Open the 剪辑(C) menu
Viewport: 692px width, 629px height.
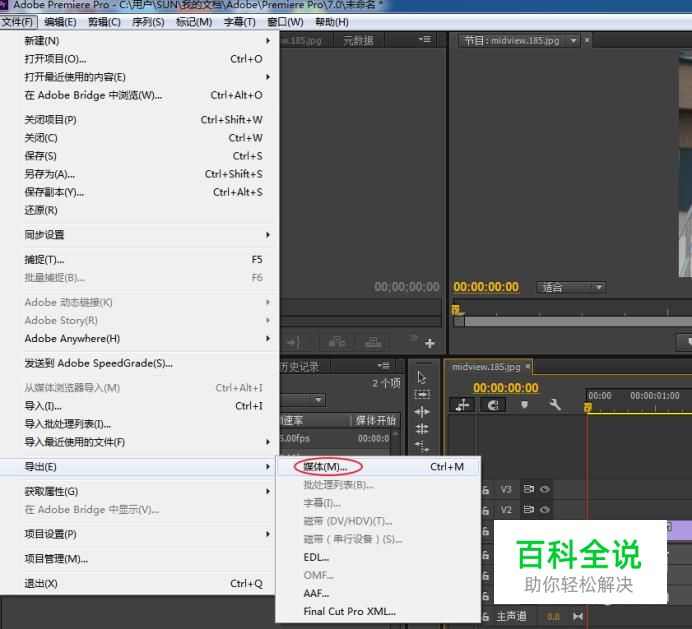tap(104, 22)
